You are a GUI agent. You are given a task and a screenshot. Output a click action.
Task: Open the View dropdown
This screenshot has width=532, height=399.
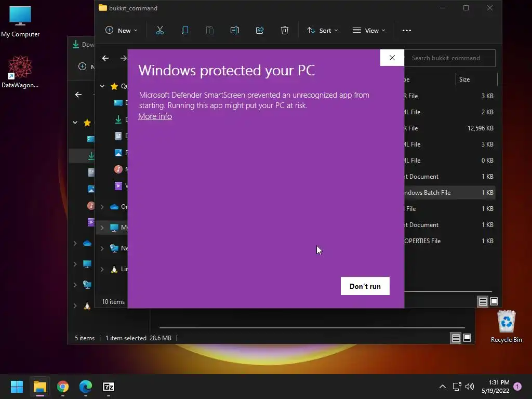369,31
